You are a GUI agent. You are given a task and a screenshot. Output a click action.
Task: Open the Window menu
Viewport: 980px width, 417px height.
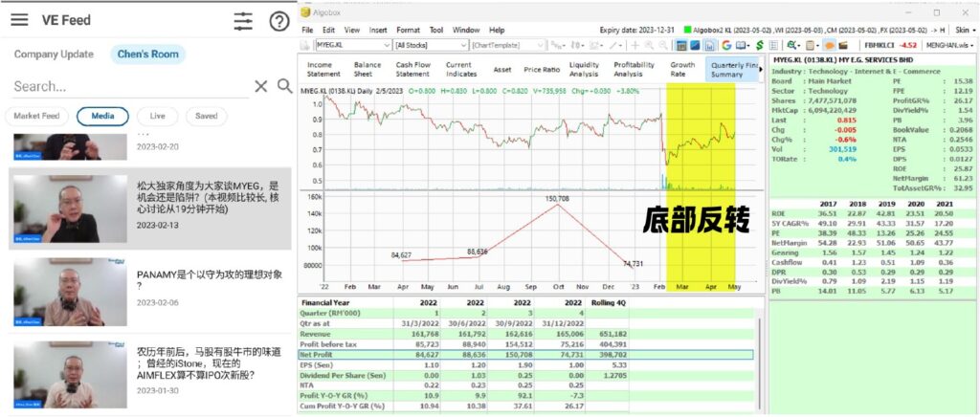(x=466, y=30)
